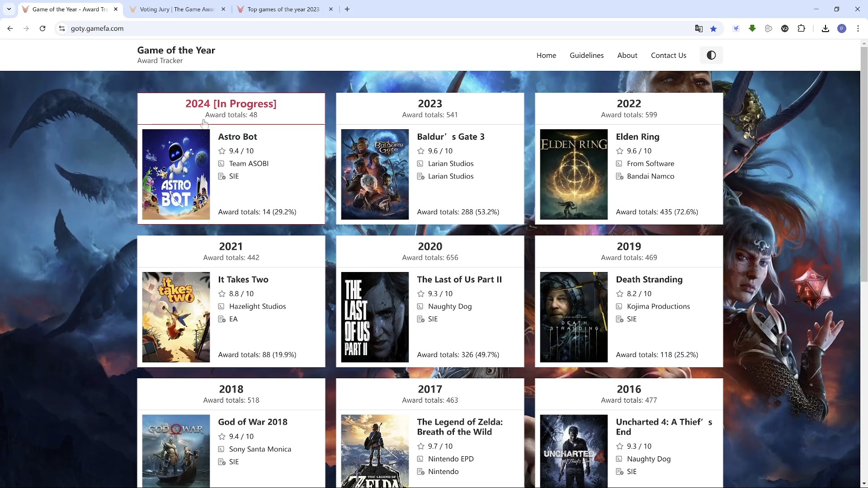Image resolution: width=868 pixels, height=488 pixels.
Task: Switch to Voting Jury browser tab
Action: 177,9
